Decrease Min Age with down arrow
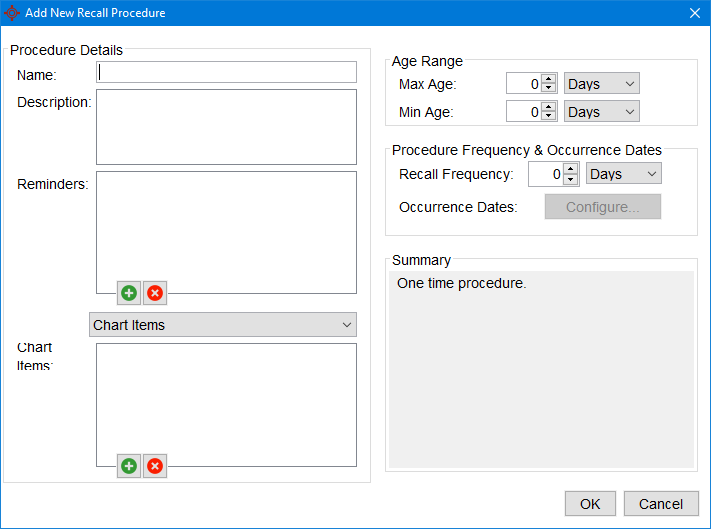711x529 pixels. coord(548,117)
